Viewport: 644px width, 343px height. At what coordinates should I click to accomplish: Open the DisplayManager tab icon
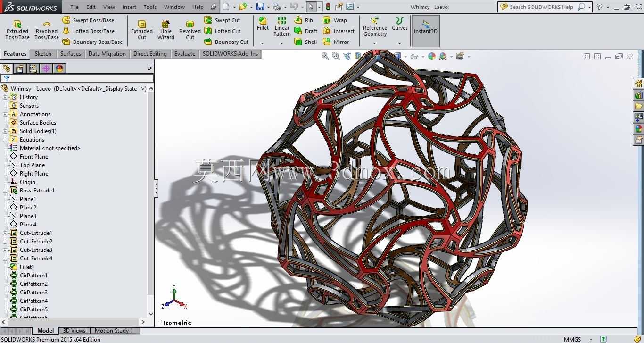59,68
